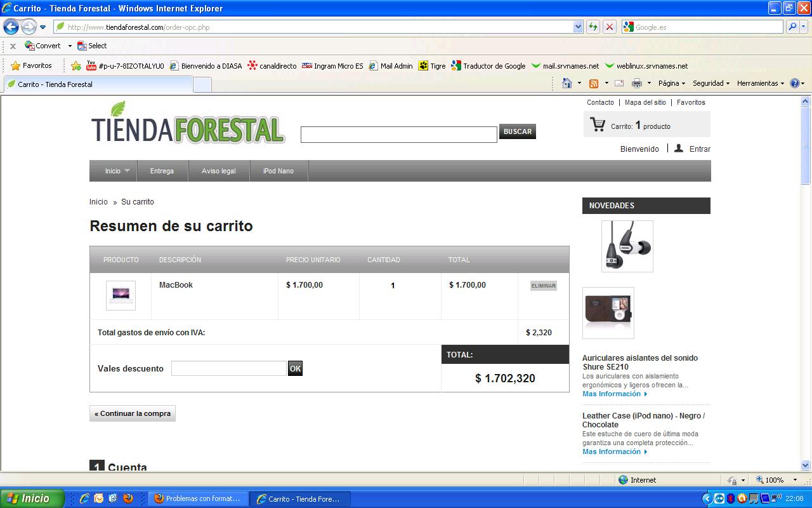Click the RSS feeds icon

(594, 83)
